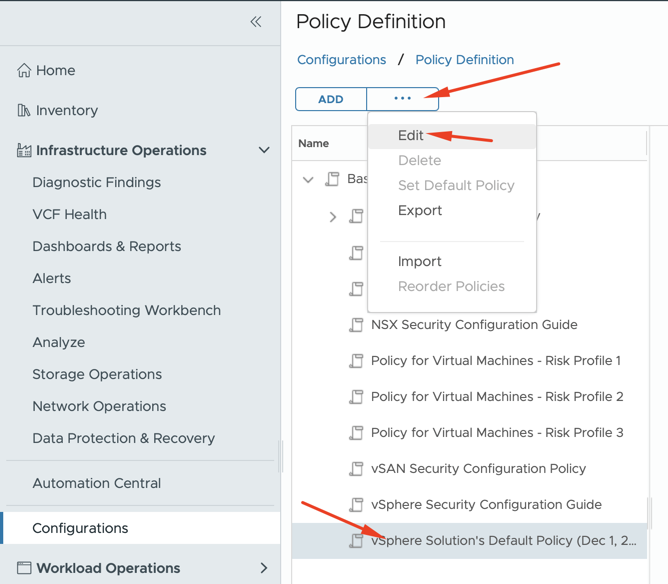Click the Inventory books icon
668x584 pixels.
coord(23,110)
